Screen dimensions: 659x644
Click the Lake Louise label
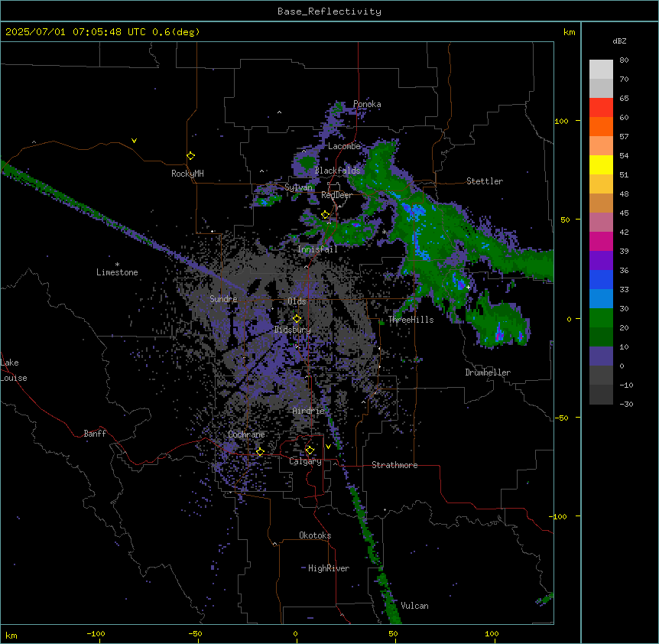click(x=14, y=370)
